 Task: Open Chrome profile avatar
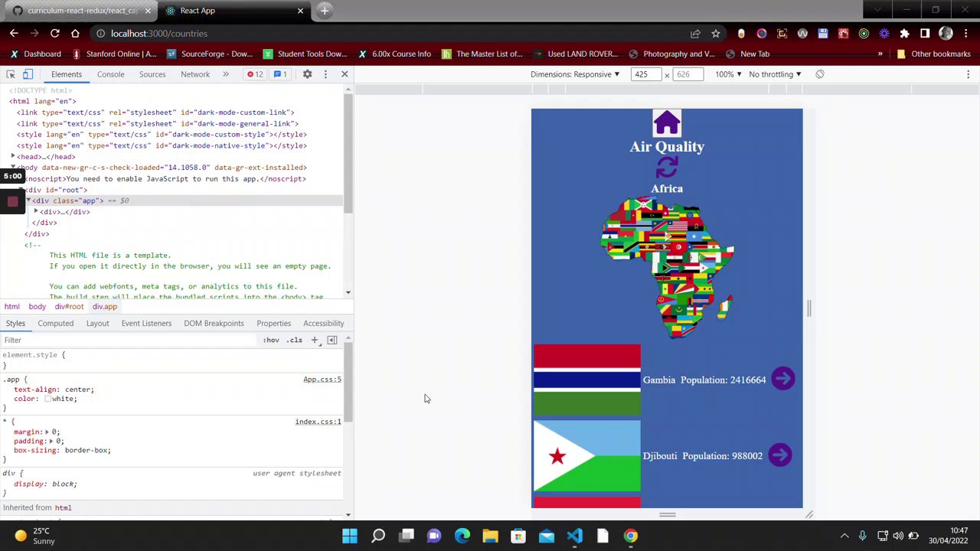(946, 34)
